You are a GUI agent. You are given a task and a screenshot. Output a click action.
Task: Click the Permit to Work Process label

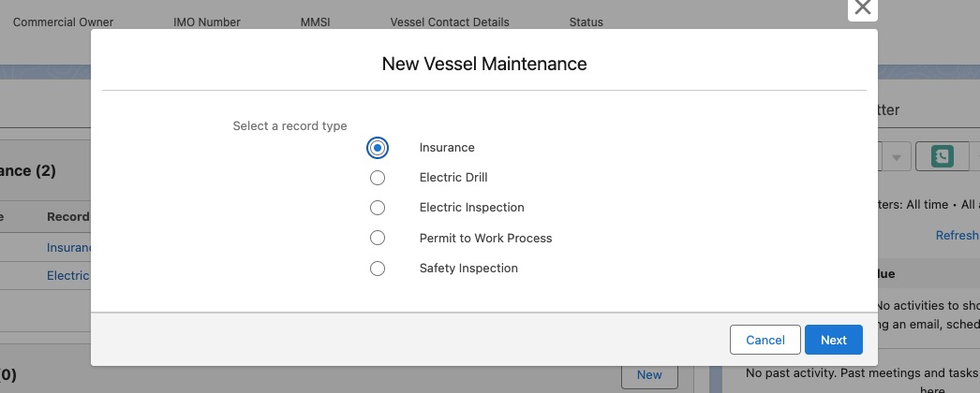point(485,239)
